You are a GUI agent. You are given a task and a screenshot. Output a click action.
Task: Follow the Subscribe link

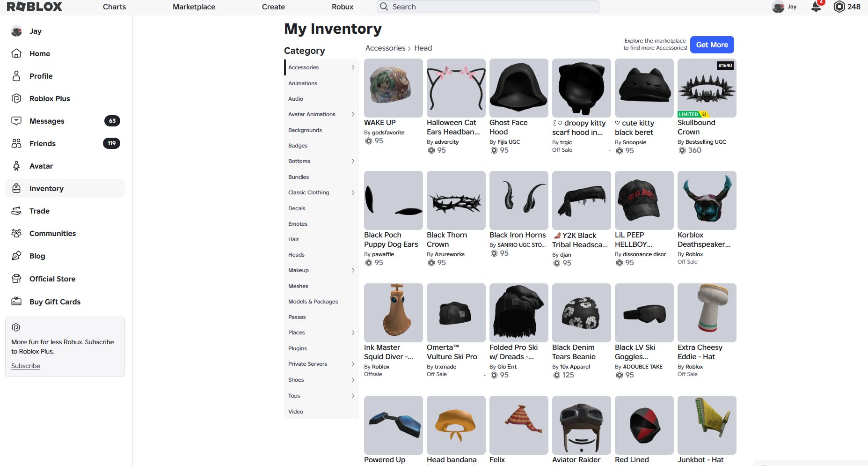[x=26, y=366]
